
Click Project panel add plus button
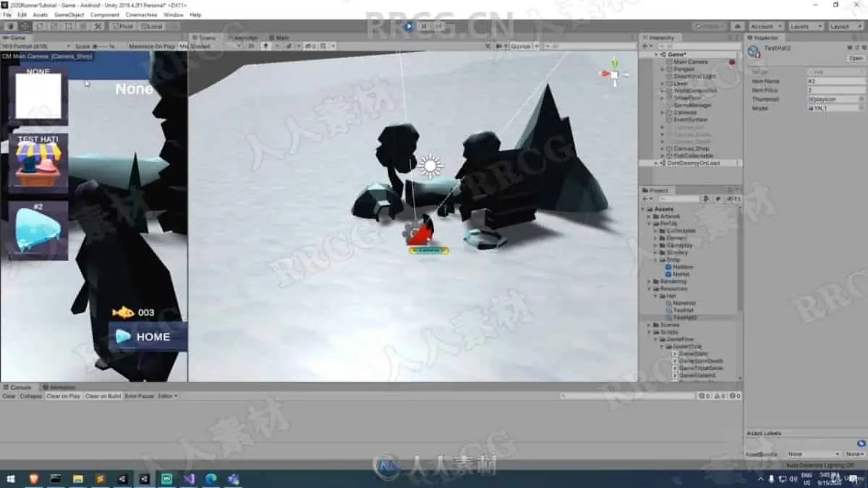pos(645,199)
